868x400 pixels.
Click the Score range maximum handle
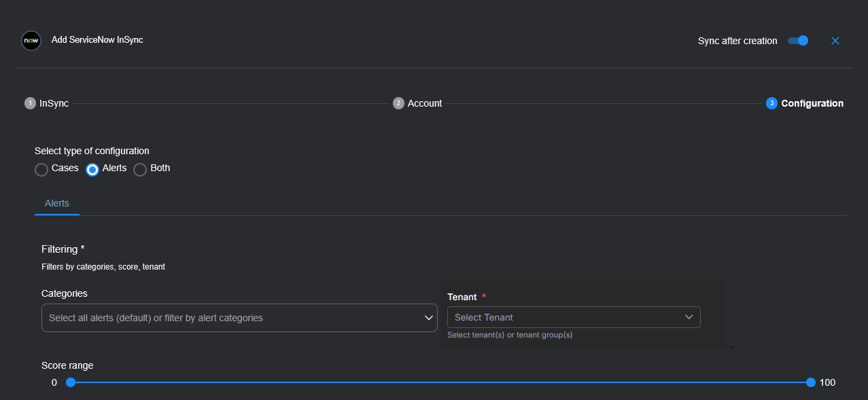pyautogui.click(x=810, y=382)
